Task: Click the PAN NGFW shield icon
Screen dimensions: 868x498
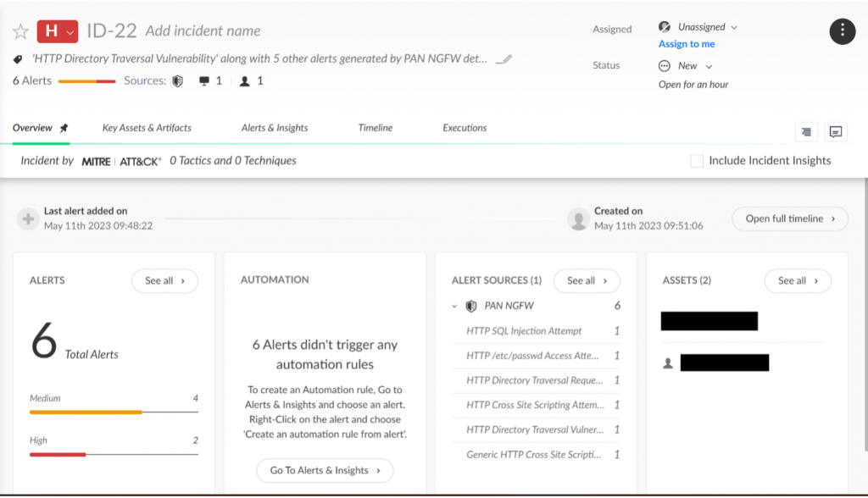Action: pyautogui.click(x=471, y=306)
